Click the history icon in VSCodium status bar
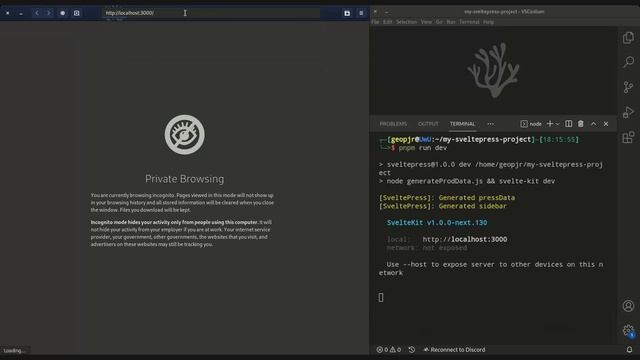640x360 pixels. click(411, 350)
